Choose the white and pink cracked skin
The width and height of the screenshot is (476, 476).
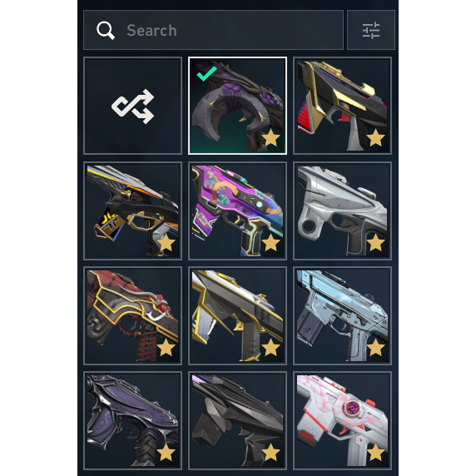[342, 420]
